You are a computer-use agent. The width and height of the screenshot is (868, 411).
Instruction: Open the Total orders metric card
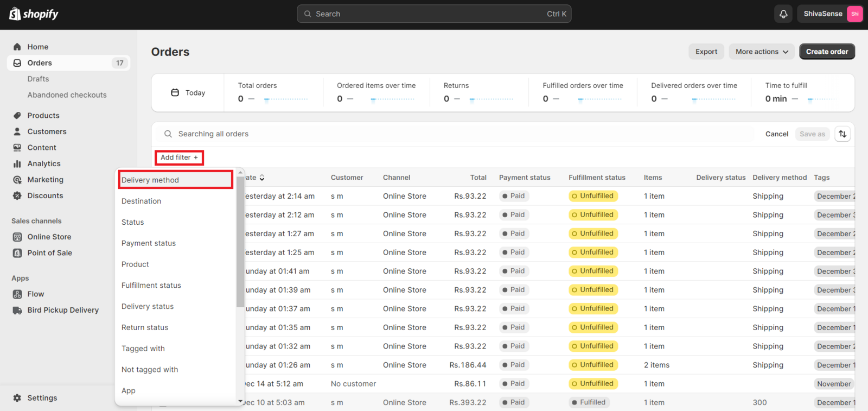coord(274,93)
